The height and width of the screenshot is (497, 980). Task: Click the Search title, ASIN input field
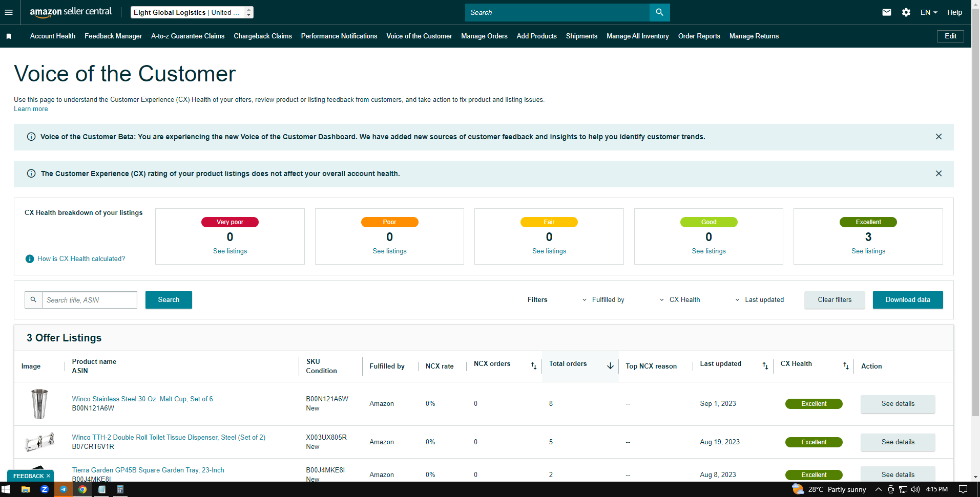tap(90, 300)
